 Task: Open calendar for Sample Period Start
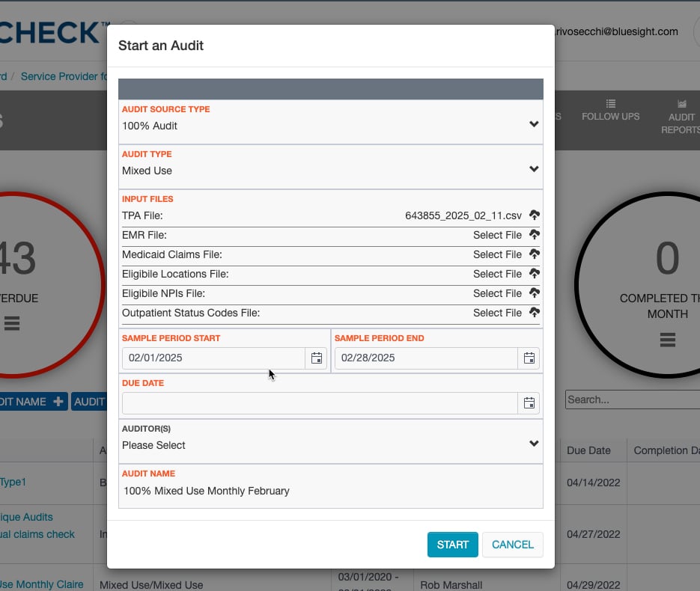pyautogui.click(x=317, y=358)
